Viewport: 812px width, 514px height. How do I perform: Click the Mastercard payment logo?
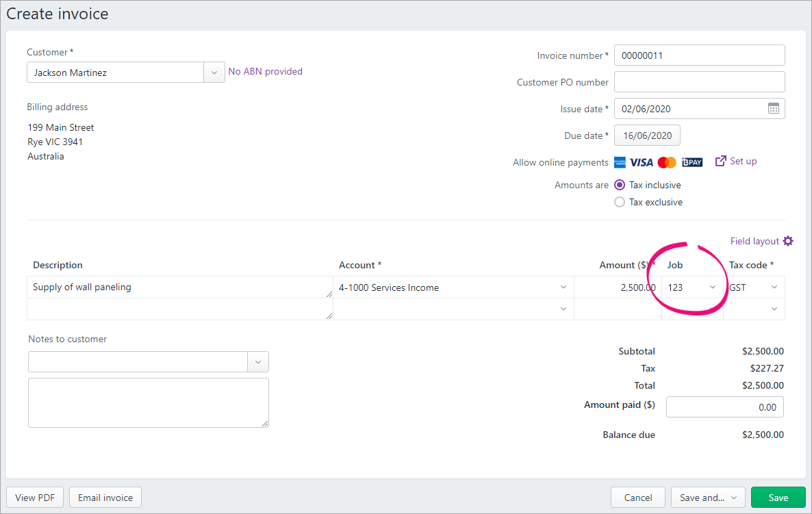pyautogui.click(x=666, y=162)
